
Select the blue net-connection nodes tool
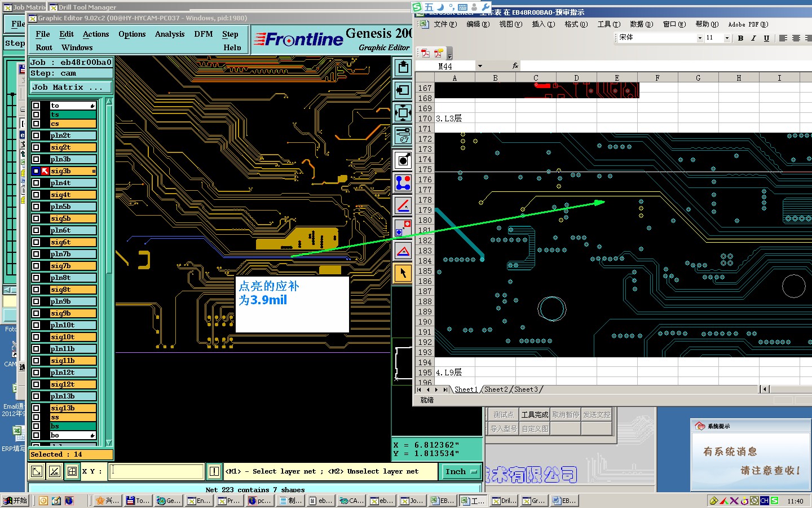403,183
